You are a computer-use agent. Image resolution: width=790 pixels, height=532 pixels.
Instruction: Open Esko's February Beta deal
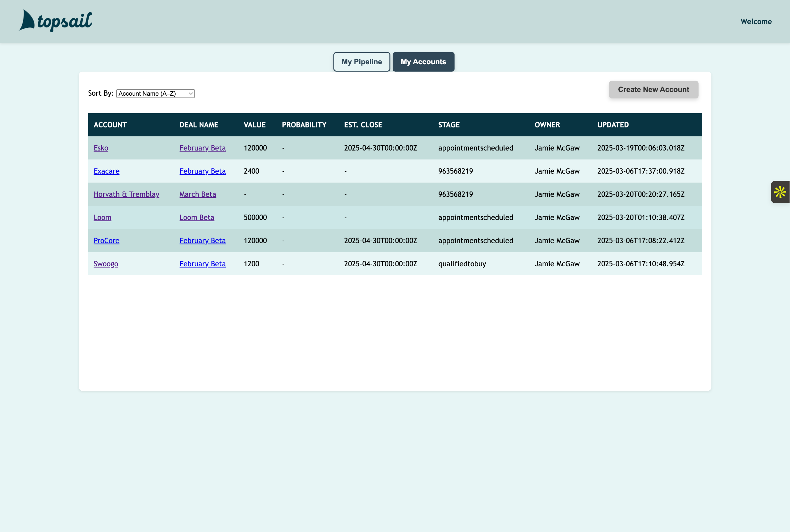click(202, 148)
